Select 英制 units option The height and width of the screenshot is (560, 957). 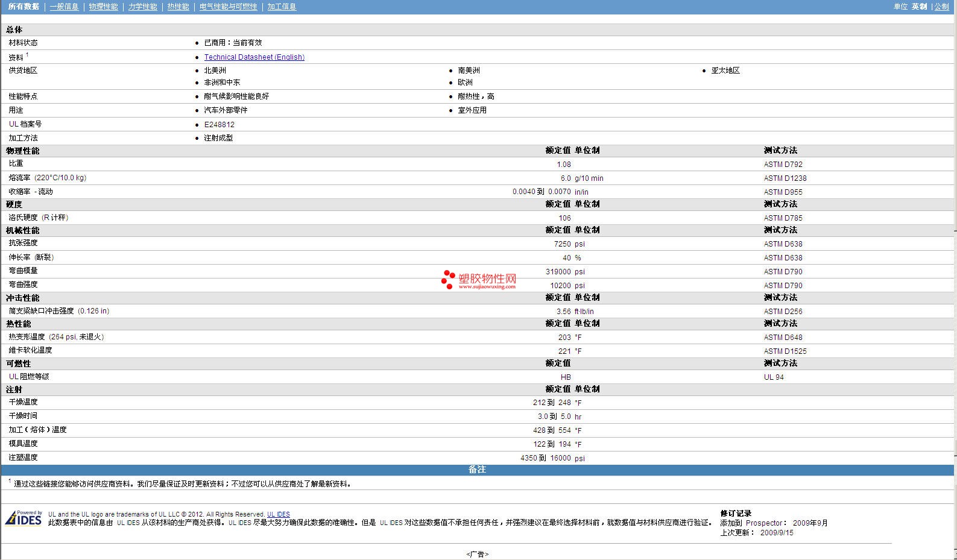(919, 7)
